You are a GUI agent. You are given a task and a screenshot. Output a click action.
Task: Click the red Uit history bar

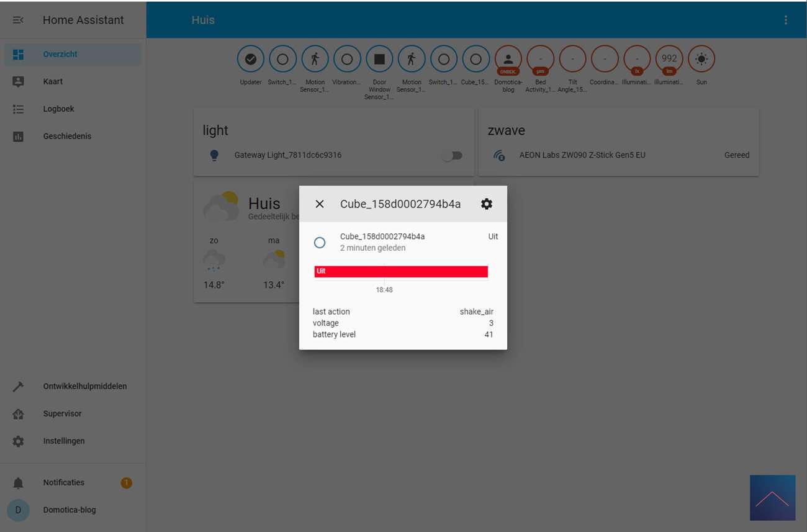[x=401, y=271]
